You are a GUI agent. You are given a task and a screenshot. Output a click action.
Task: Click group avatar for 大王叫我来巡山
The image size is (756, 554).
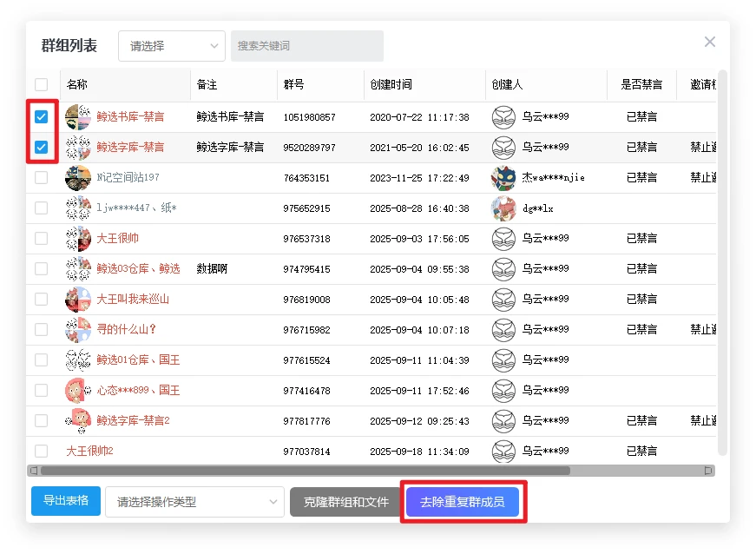click(x=78, y=300)
